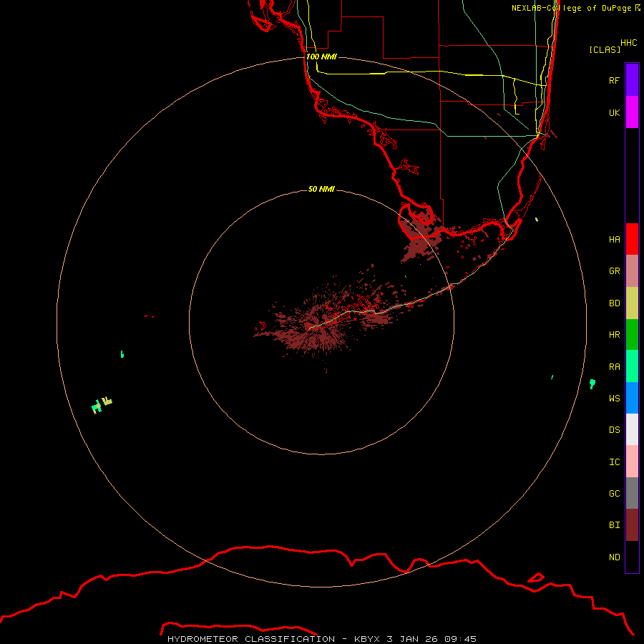Screen dimensions: 644x644
Task: Click the RF legend label
Action: (614, 80)
